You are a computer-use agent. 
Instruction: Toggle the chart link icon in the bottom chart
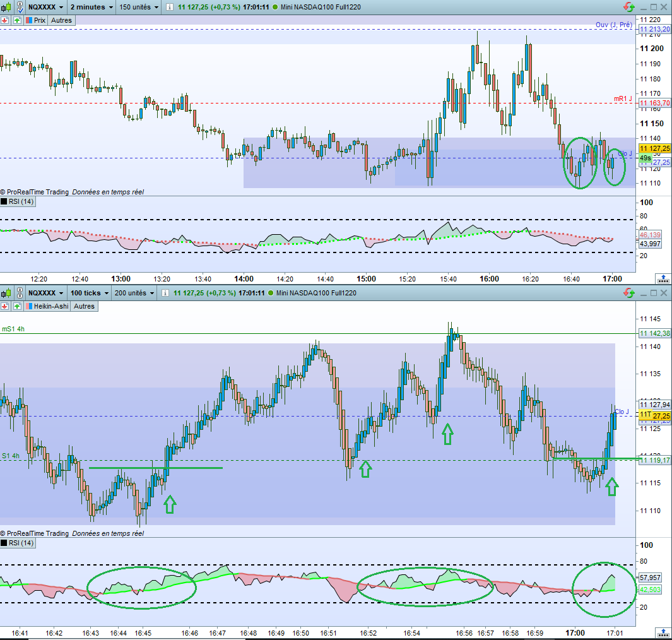click(20, 293)
